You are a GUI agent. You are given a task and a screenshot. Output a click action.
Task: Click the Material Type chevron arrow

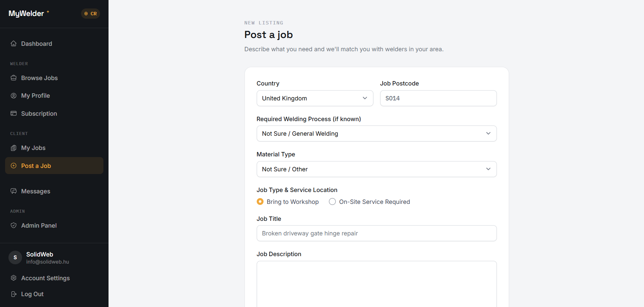[488, 169]
